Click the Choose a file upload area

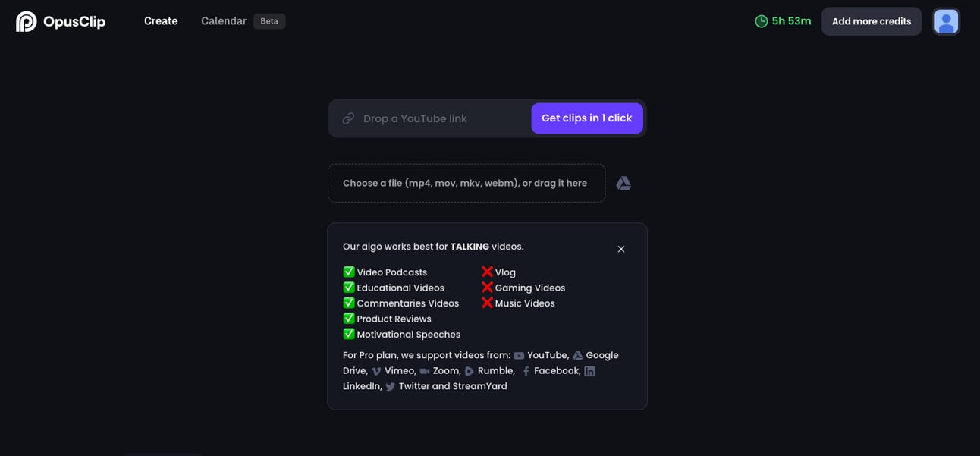(466, 183)
